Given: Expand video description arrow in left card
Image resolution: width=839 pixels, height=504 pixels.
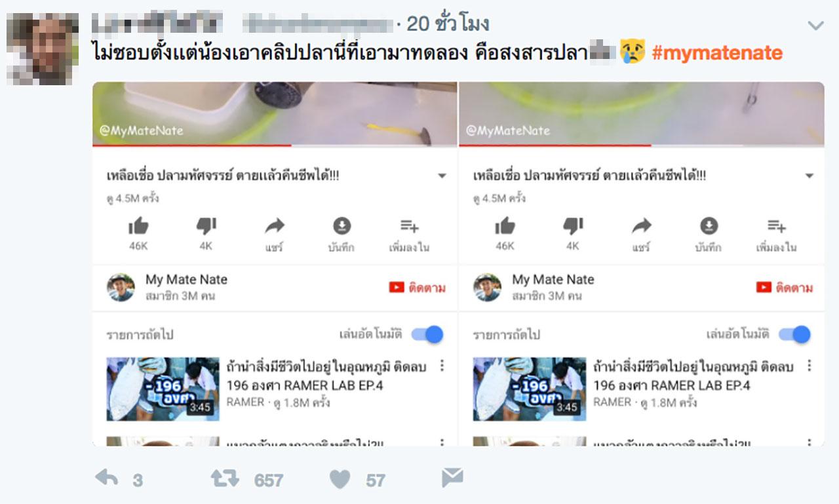Looking at the screenshot, I should 442,176.
